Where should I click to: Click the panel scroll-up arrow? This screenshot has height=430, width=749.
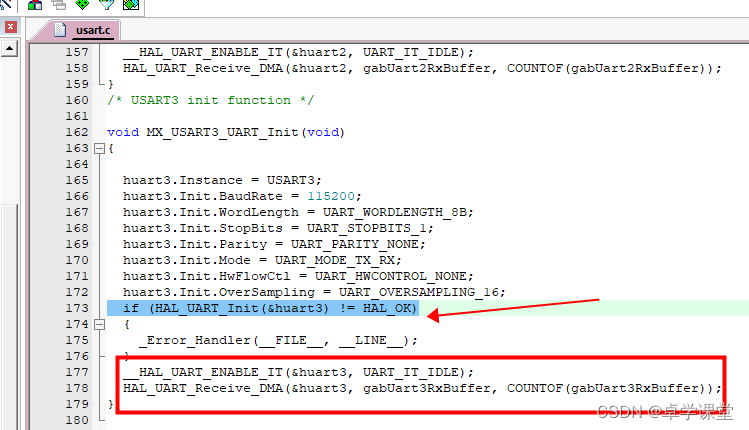point(9,48)
